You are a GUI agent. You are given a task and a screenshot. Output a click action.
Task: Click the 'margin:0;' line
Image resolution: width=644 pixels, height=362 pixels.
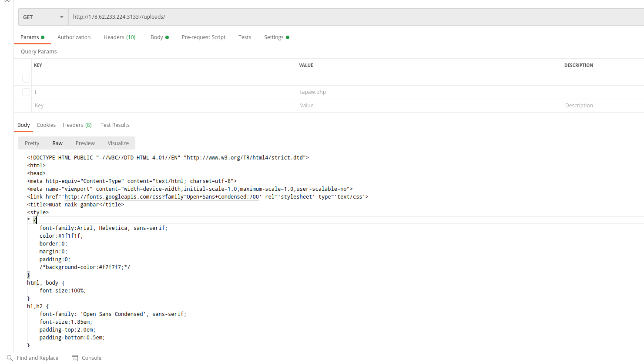(x=54, y=252)
